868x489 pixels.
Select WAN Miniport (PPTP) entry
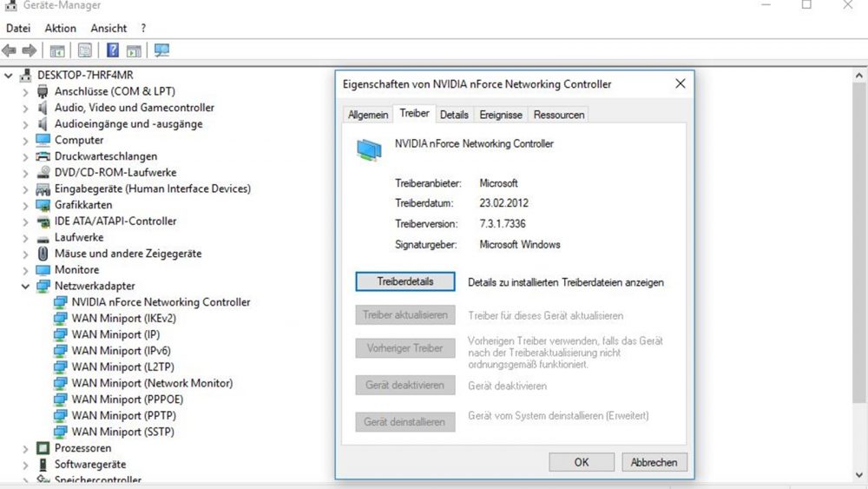[x=124, y=415]
